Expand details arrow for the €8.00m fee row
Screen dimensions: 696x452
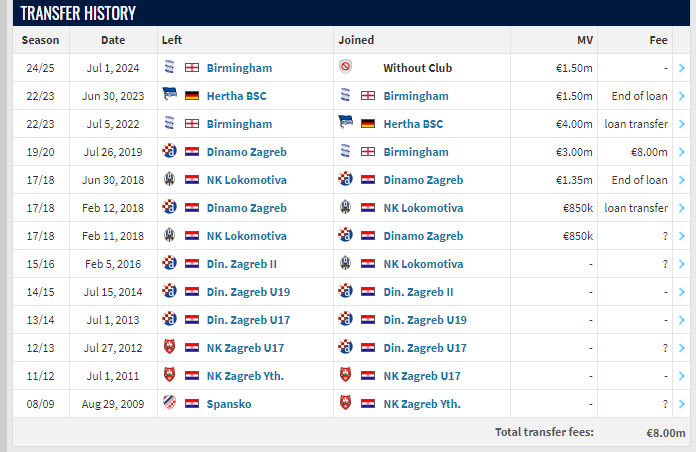tap(682, 152)
